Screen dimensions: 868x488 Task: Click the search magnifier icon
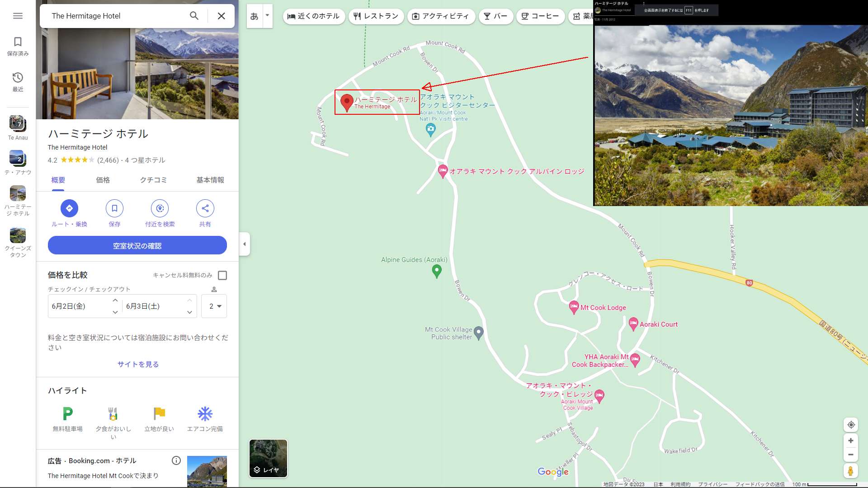(x=194, y=16)
